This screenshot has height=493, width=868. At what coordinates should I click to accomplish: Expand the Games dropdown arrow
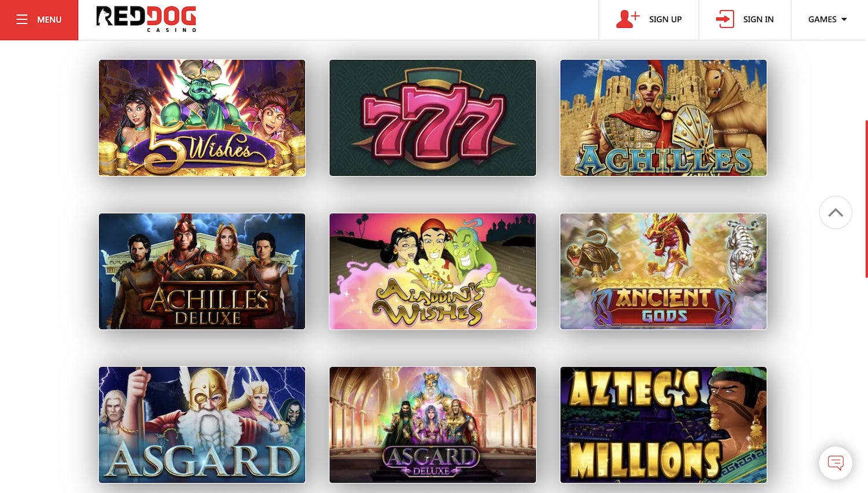point(844,20)
